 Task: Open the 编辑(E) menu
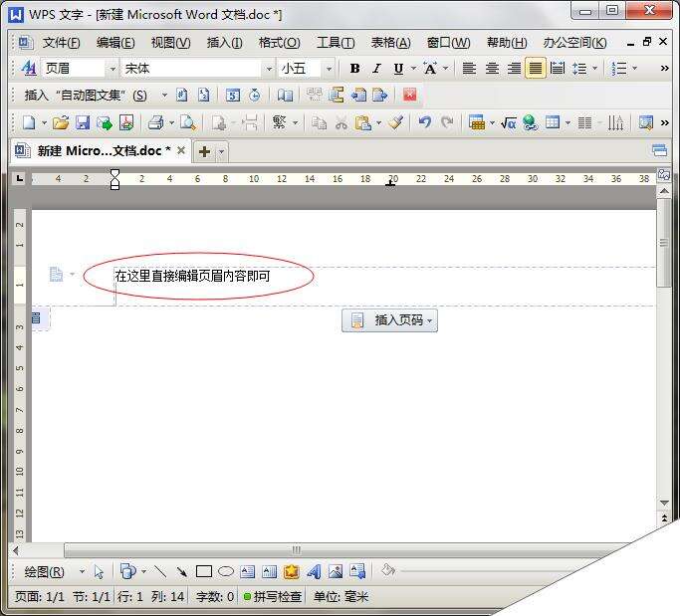coord(115,43)
